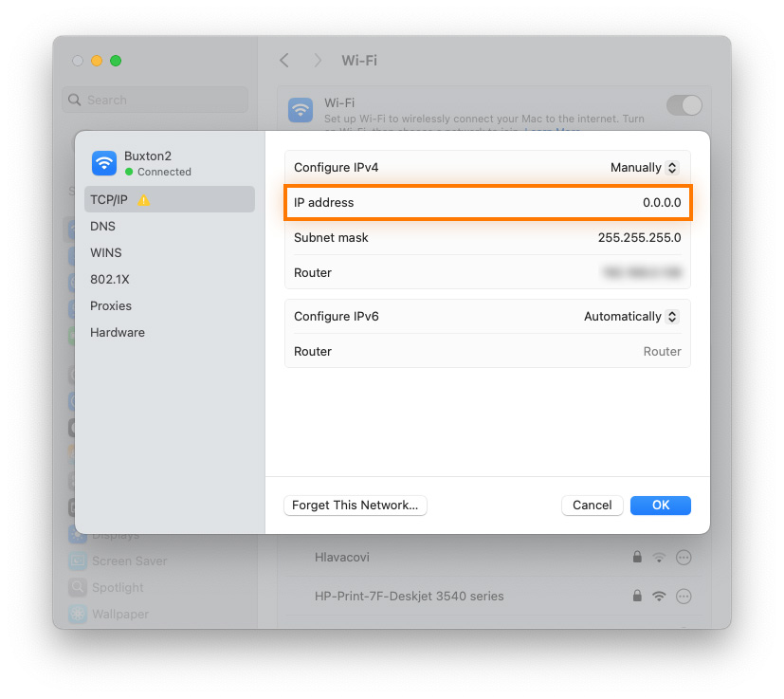The height and width of the screenshot is (699, 784).
Task: Click the Forget This Network button
Action: pos(355,506)
